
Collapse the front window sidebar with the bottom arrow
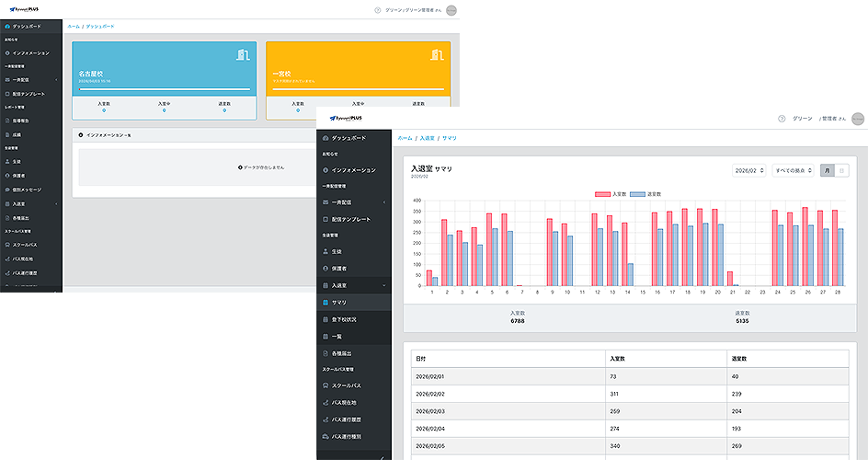(x=382, y=457)
